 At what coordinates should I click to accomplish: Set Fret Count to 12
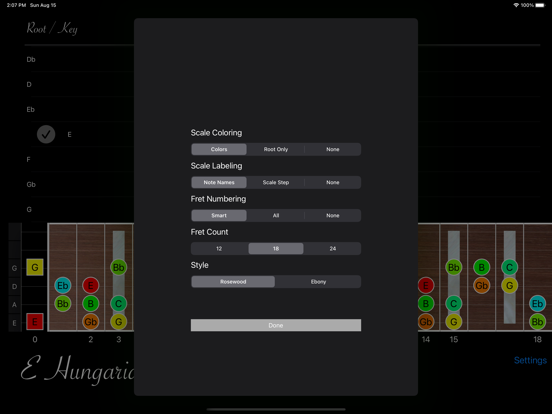click(x=219, y=249)
